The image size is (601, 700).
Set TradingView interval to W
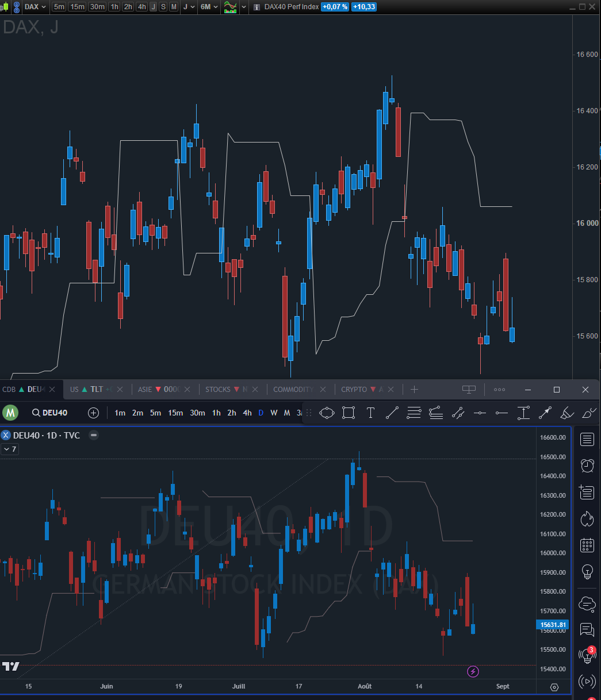[x=274, y=413]
